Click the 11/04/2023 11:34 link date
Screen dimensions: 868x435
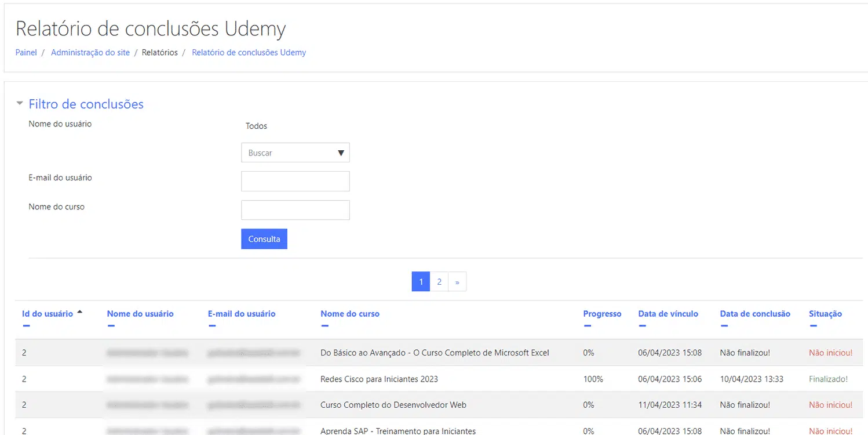click(x=670, y=405)
